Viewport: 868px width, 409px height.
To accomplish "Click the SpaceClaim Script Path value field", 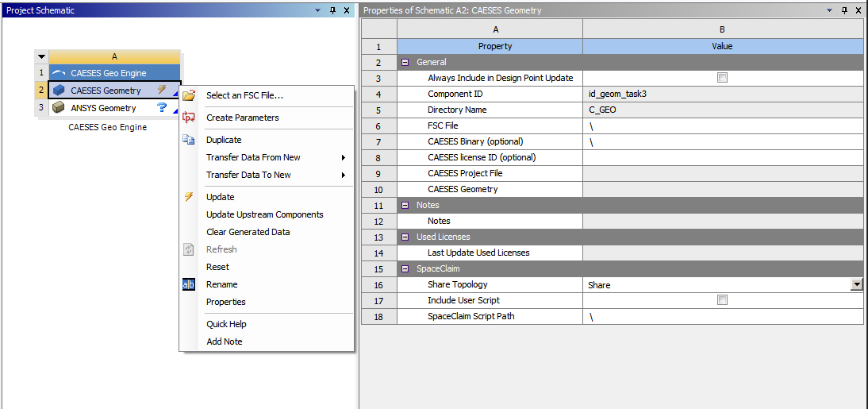I will pos(723,316).
